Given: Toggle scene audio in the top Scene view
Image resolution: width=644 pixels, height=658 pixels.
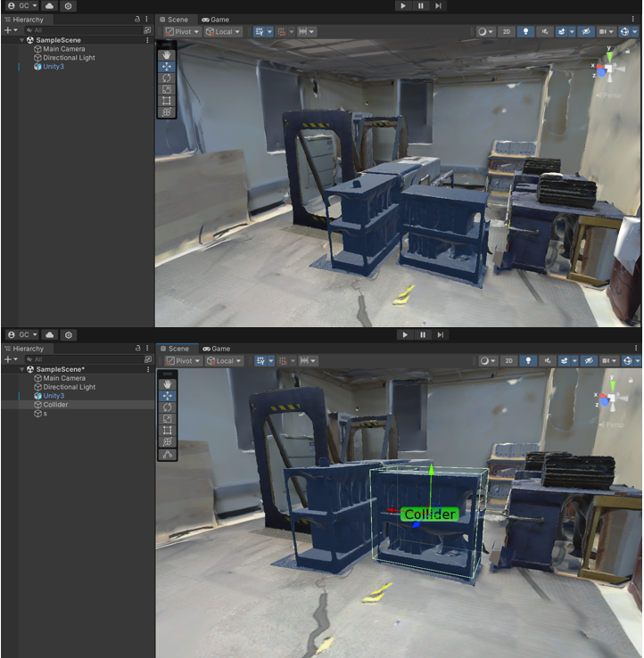Looking at the screenshot, I should tap(545, 32).
